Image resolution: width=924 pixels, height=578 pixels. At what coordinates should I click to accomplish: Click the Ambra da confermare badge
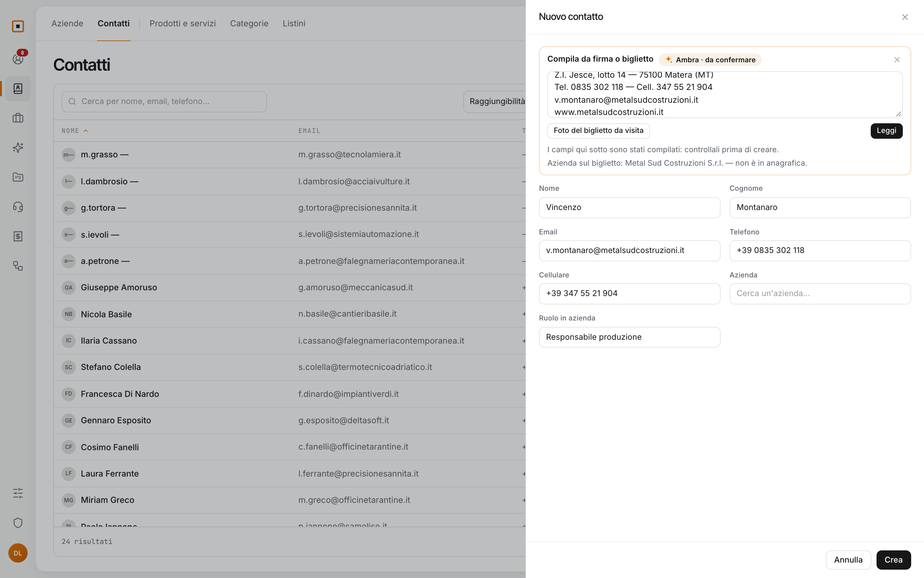[710, 60]
